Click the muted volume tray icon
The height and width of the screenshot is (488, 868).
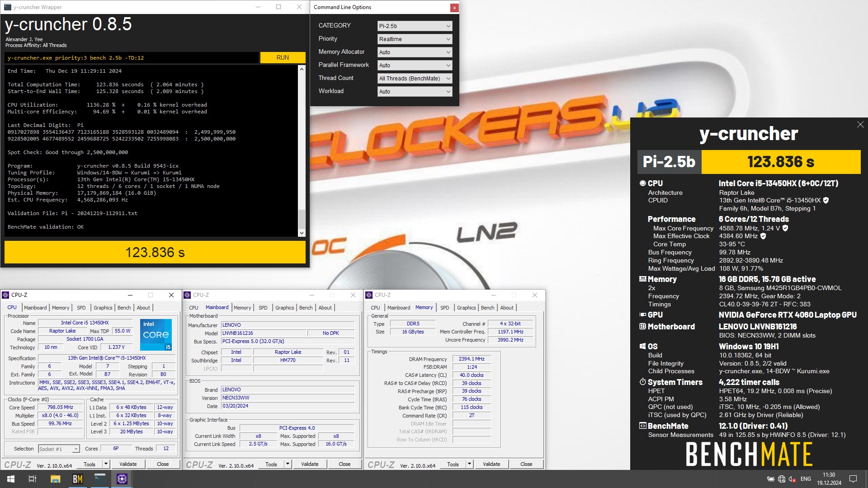[793, 479]
